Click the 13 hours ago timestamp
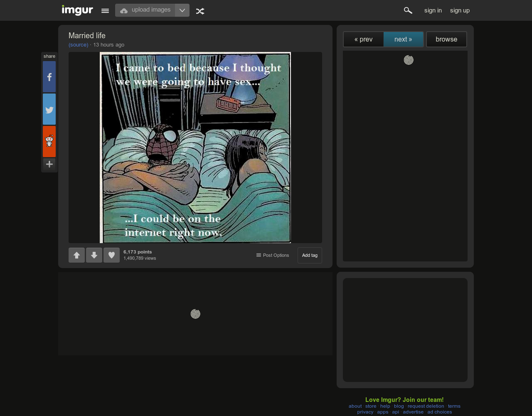This screenshot has width=532, height=416. tap(108, 45)
